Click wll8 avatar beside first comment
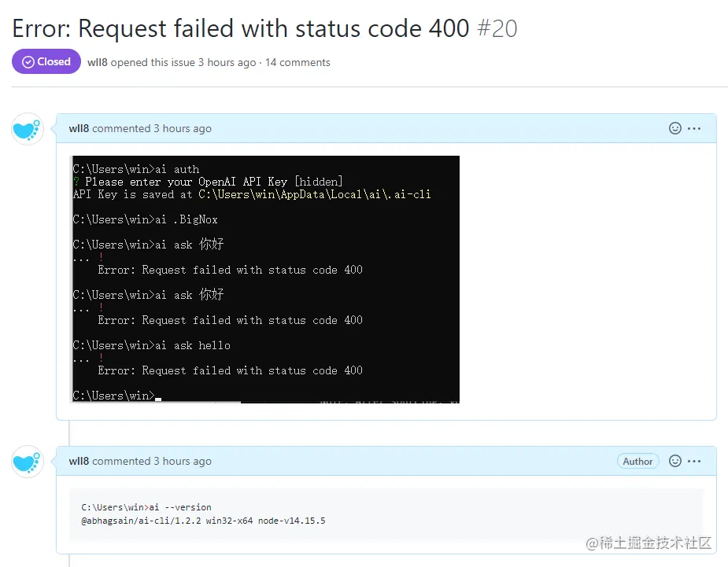The height and width of the screenshot is (567, 728). pos(28,129)
